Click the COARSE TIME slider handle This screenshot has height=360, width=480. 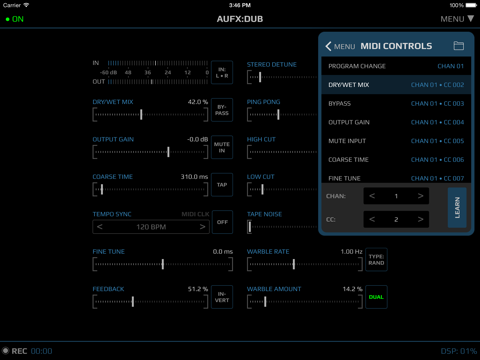pyautogui.click(x=102, y=189)
